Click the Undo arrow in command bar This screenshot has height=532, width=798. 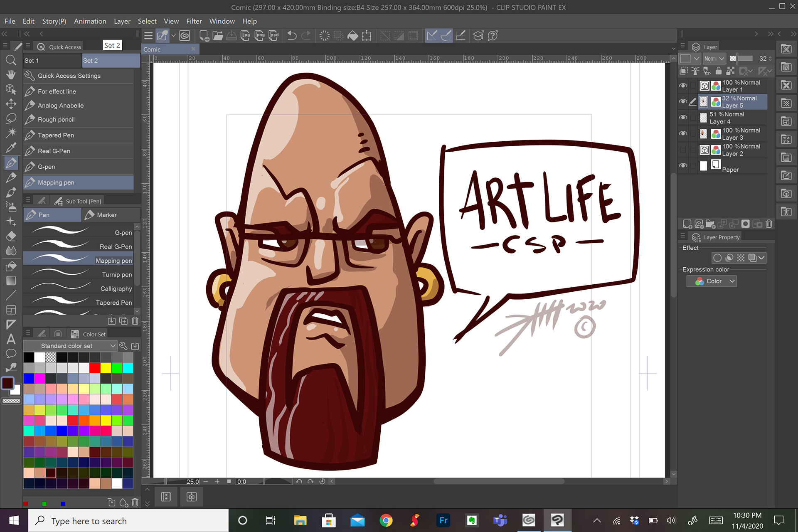tap(292, 36)
